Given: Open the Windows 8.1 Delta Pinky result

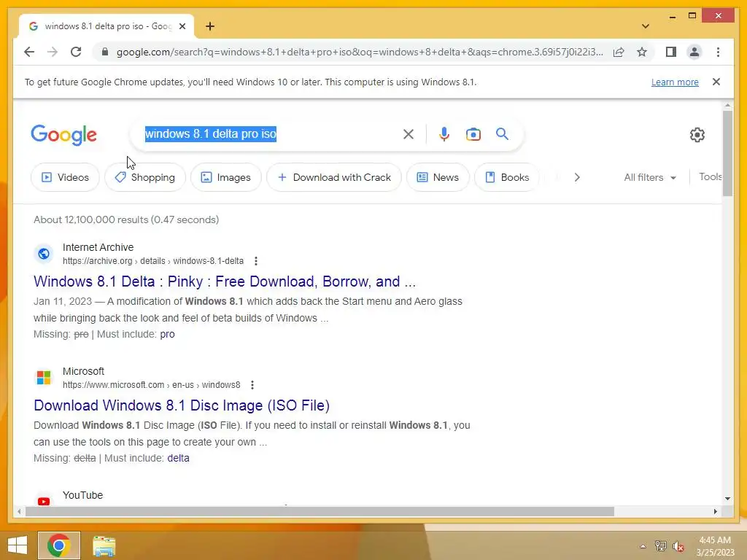Looking at the screenshot, I should tap(225, 281).
